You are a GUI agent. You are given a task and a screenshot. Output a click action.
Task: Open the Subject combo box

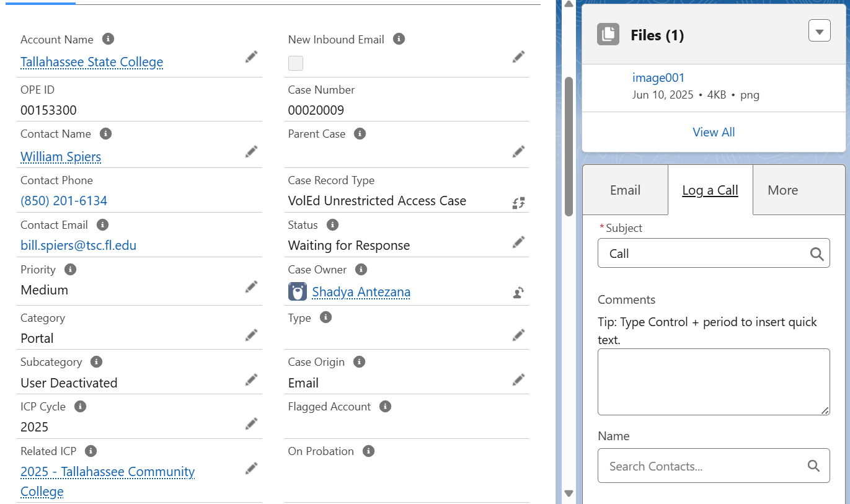[704, 254]
